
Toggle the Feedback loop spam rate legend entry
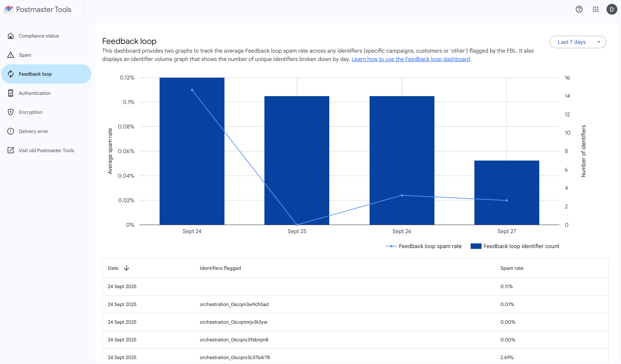click(x=430, y=246)
